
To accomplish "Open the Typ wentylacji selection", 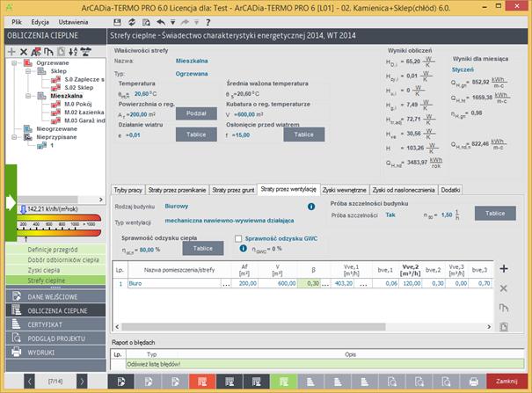I will 230,221.
